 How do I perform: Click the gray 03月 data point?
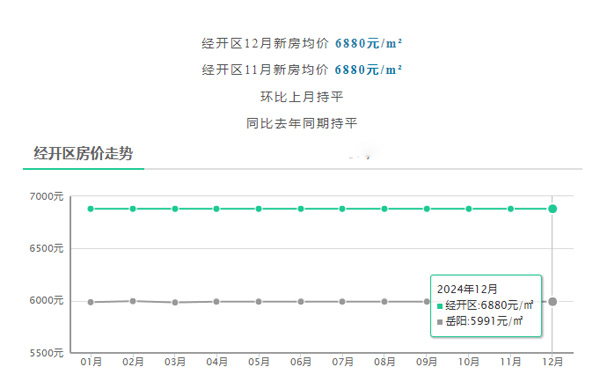tap(175, 302)
